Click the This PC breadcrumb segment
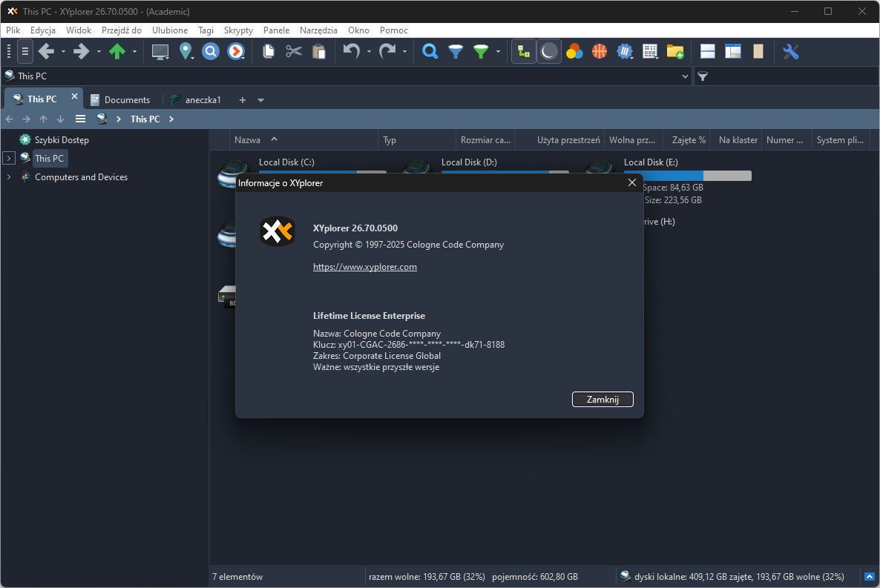Viewport: 880px width, 588px height. (x=145, y=119)
